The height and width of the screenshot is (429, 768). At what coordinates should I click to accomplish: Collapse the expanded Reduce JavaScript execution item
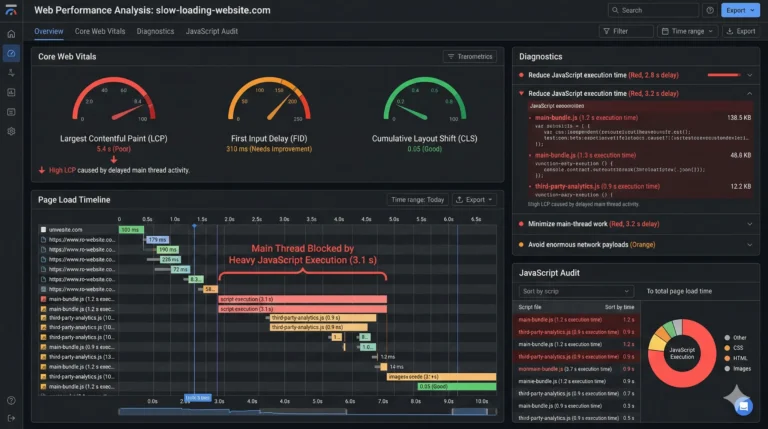pos(750,92)
